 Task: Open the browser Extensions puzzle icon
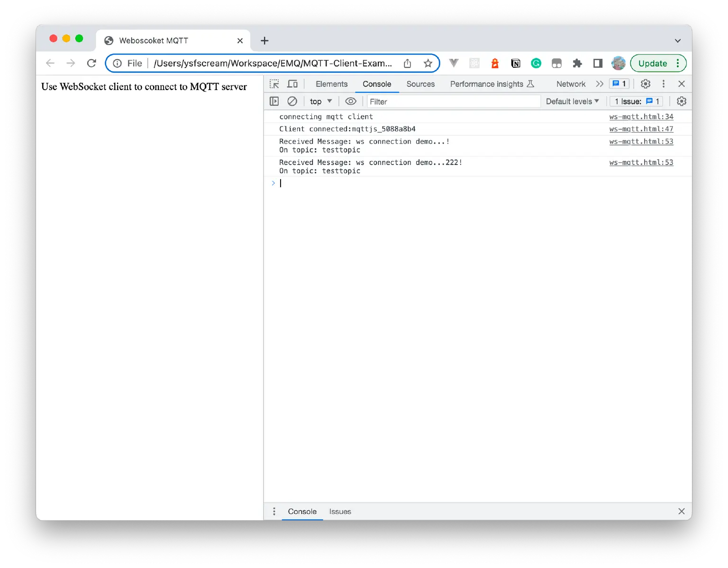pos(577,63)
